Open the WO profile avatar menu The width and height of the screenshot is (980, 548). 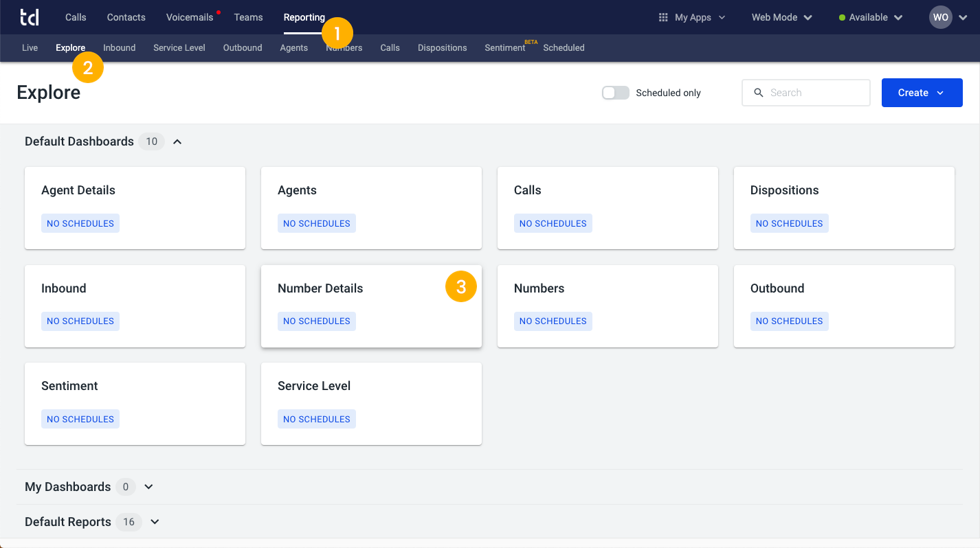(940, 17)
